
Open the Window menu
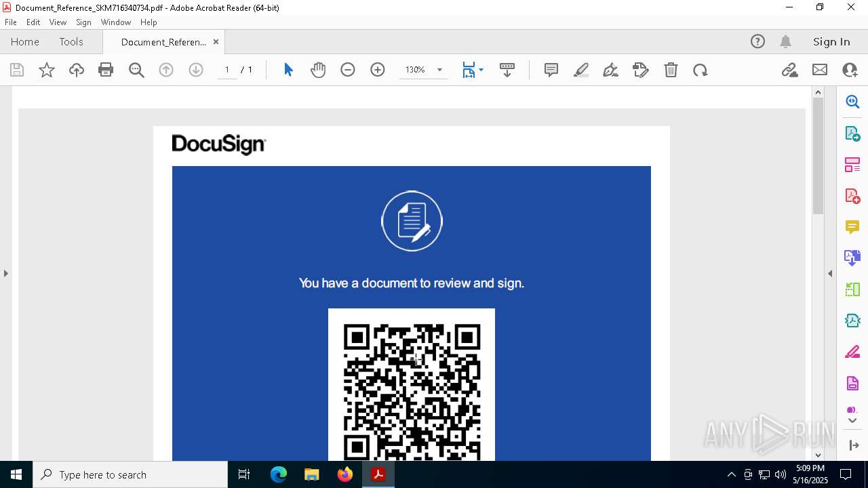[116, 22]
